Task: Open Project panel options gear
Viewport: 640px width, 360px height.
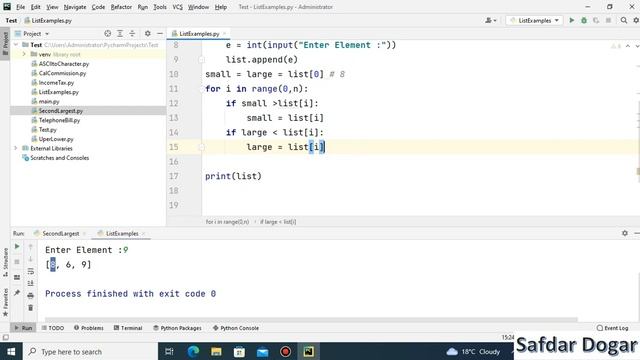Action: pyautogui.click(x=147, y=33)
